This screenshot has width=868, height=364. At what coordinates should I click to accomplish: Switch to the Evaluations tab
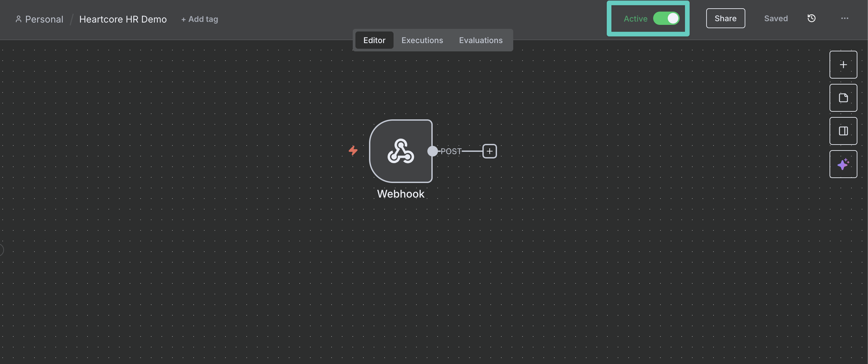click(x=480, y=40)
